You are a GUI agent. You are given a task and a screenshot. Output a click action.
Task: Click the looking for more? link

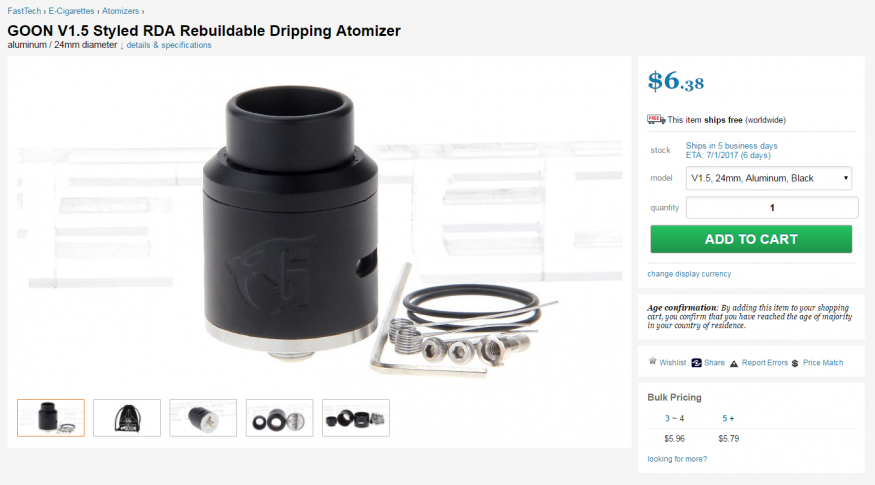click(677, 459)
